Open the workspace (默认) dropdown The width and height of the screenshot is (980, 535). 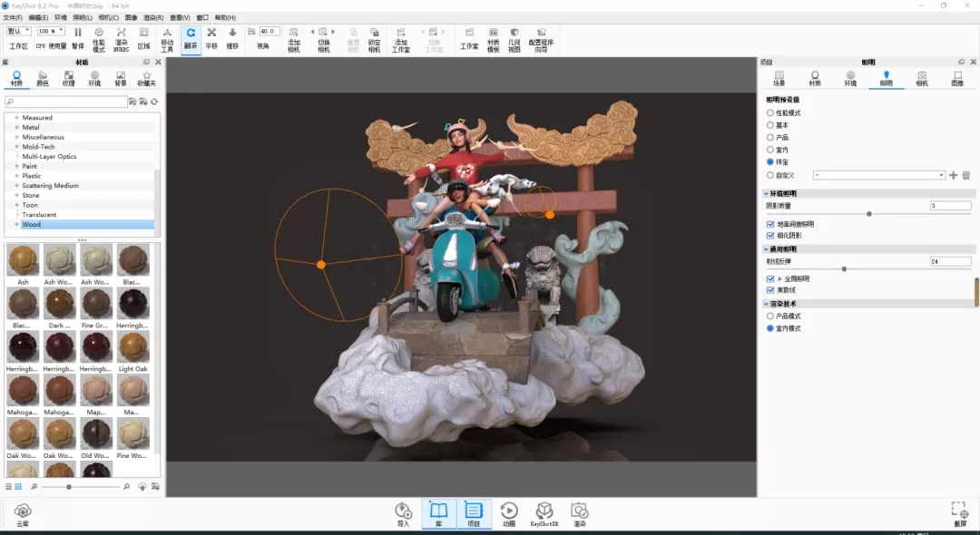tap(18, 31)
